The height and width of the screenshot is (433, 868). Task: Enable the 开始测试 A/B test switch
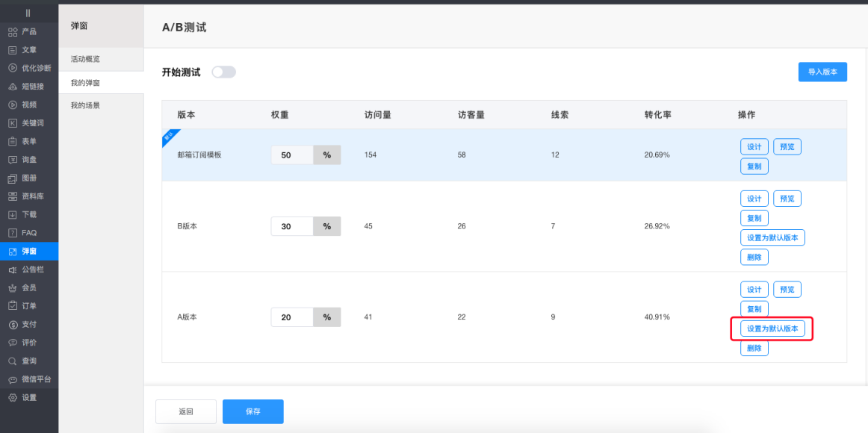223,72
